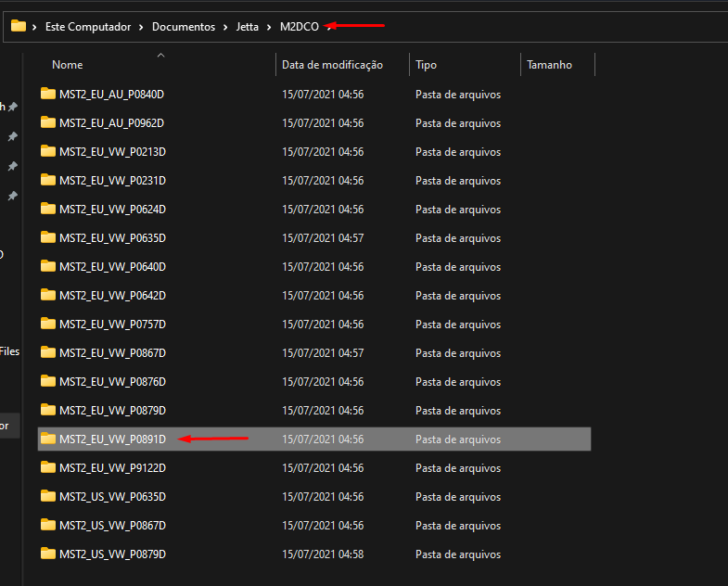Click the folder icon of MST2_EU_VW_P0876D

click(x=48, y=382)
